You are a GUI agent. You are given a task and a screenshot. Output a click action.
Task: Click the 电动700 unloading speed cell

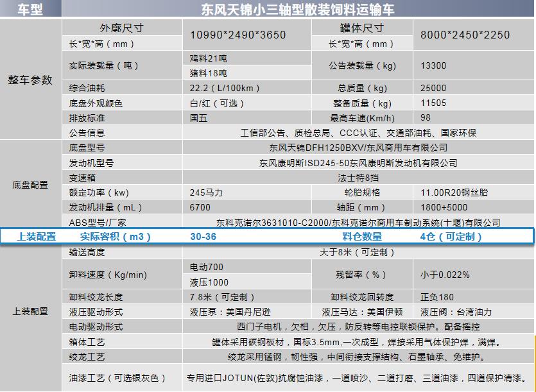click(x=207, y=267)
